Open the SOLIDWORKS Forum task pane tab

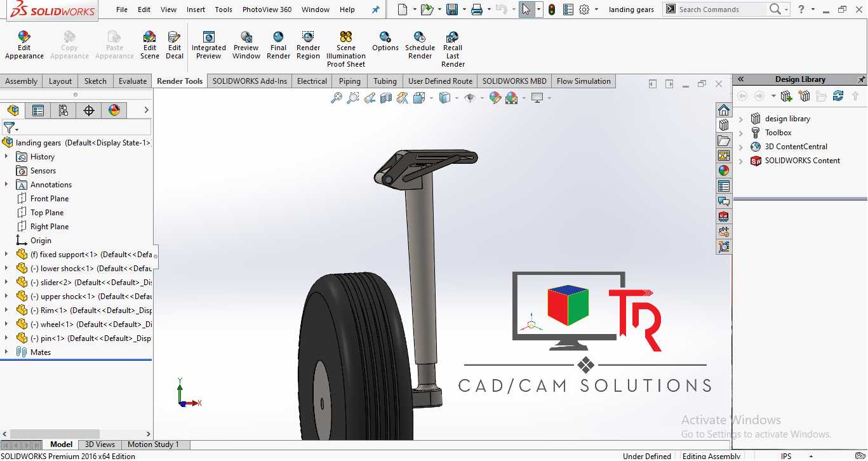724,201
